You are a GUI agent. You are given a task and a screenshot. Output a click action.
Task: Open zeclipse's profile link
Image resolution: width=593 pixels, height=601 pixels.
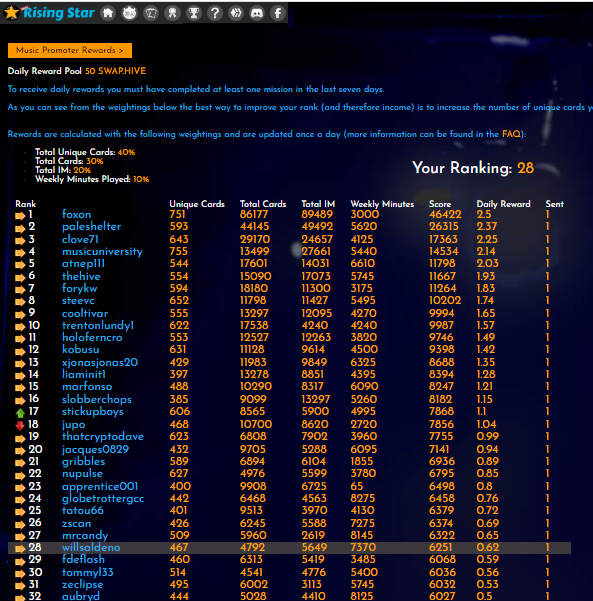[83, 585]
